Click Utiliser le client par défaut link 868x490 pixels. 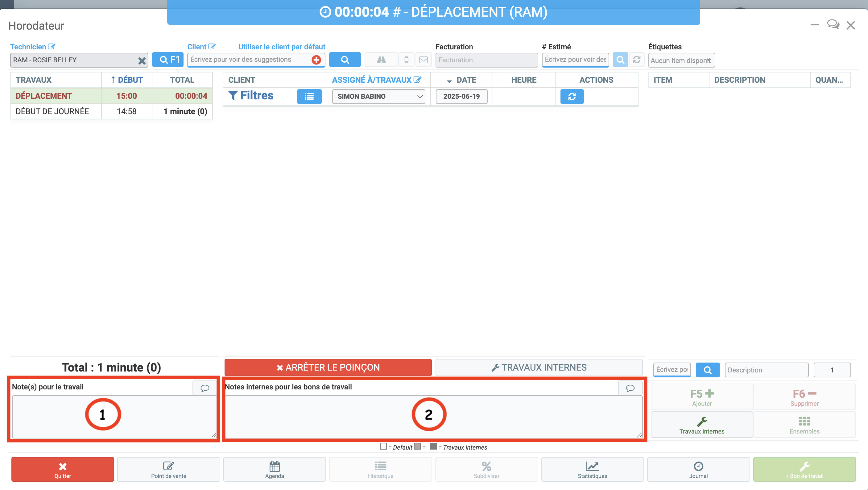pyautogui.click(x=282, y=47)
